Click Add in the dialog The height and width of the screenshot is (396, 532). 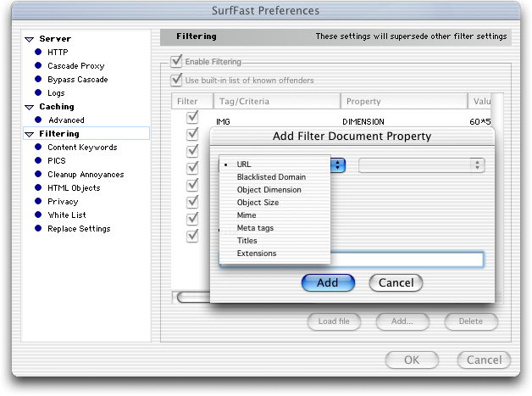pos(328,283)
